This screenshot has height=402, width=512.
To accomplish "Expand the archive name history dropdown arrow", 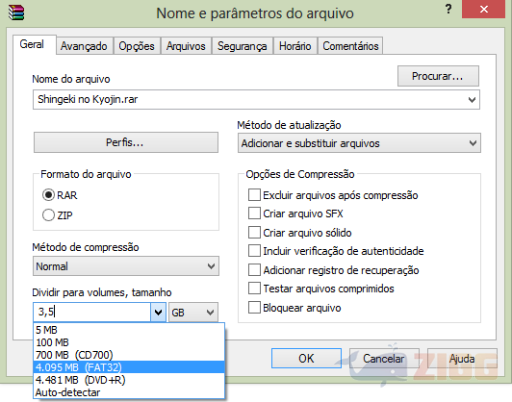I will pos(472,100).
